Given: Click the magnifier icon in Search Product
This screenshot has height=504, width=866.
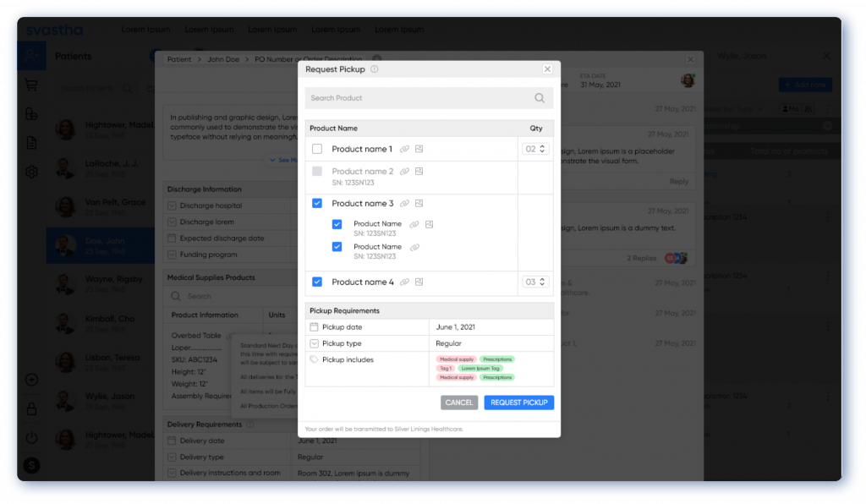Looking at the screenshot, I should pyautogui.click(x=540, y=98).
